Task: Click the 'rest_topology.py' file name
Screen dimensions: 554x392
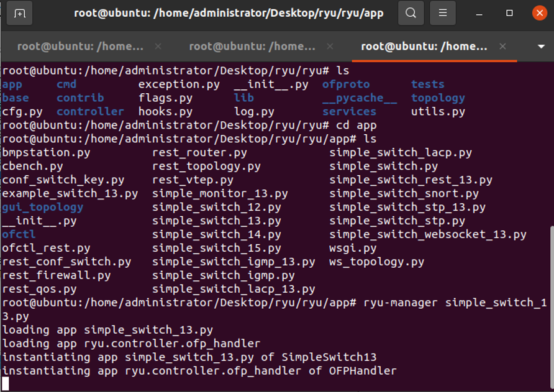Action: coord(206,166)
